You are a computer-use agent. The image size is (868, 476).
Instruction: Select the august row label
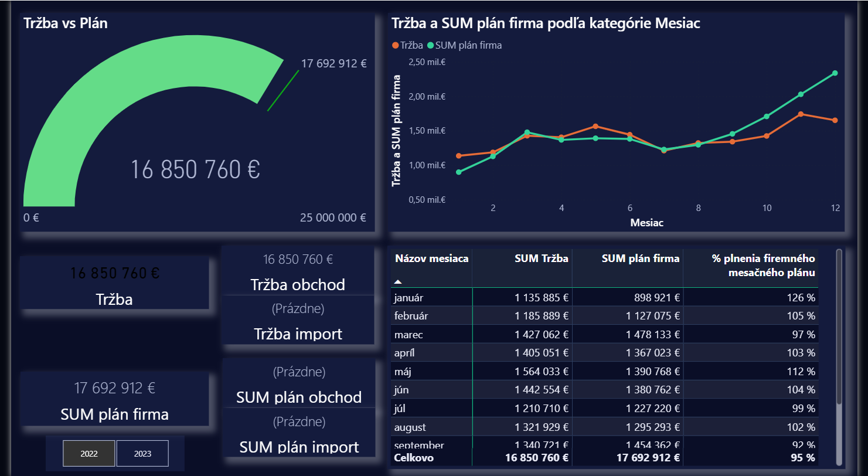(x=410, y=427)
